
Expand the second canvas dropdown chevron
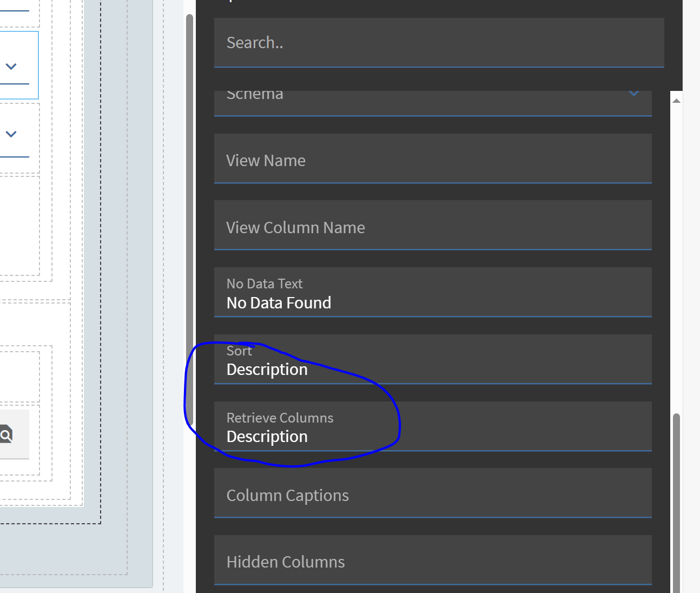tap(11, 134)
